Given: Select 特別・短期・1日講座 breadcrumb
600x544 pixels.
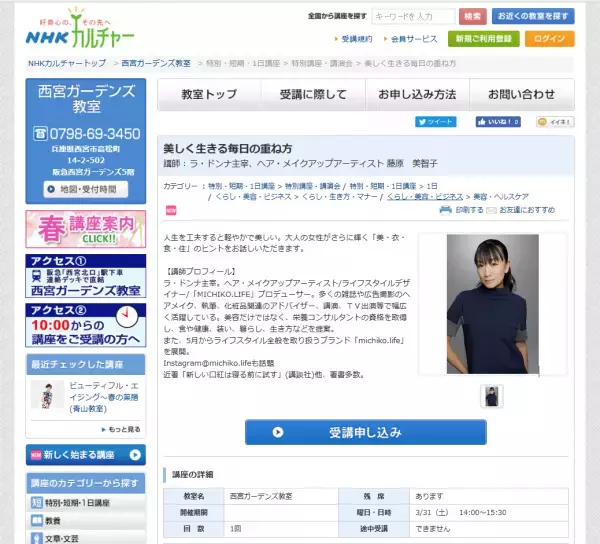Looking at the screenshot, I should pyautogui.click(x=243, y=64).
